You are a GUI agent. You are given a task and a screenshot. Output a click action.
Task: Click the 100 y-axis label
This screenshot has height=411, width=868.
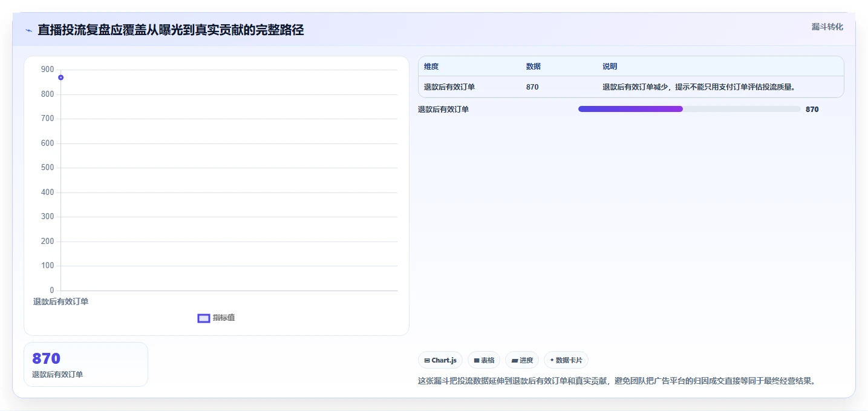48,266
